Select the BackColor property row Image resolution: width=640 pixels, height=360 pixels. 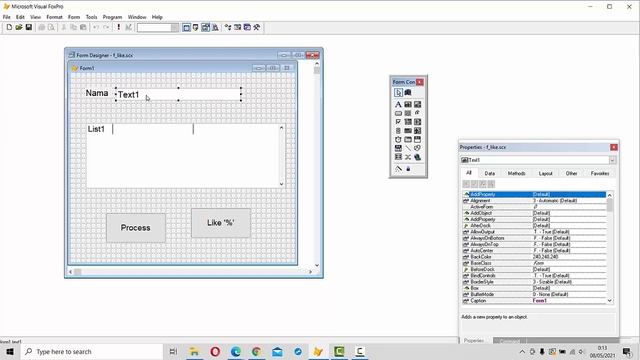coord(534,257)
